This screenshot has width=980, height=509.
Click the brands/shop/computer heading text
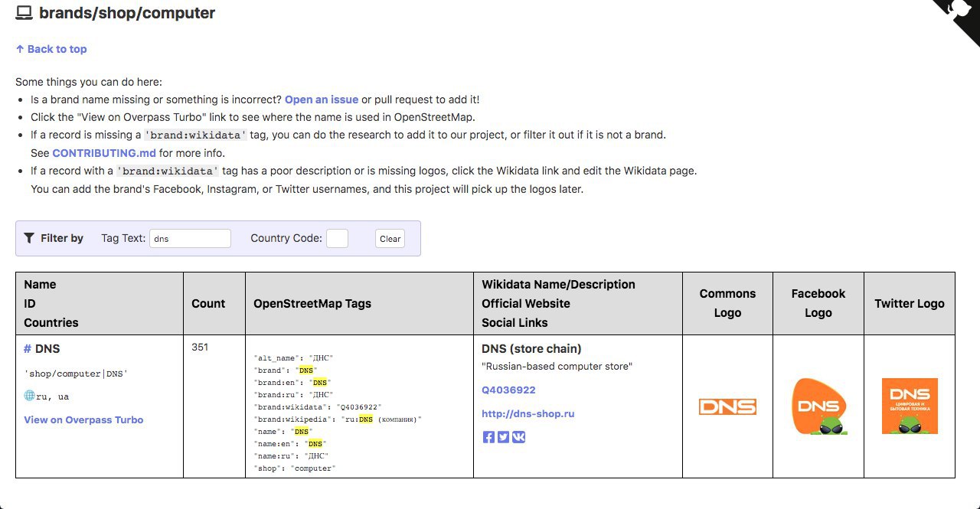point(127,13)
